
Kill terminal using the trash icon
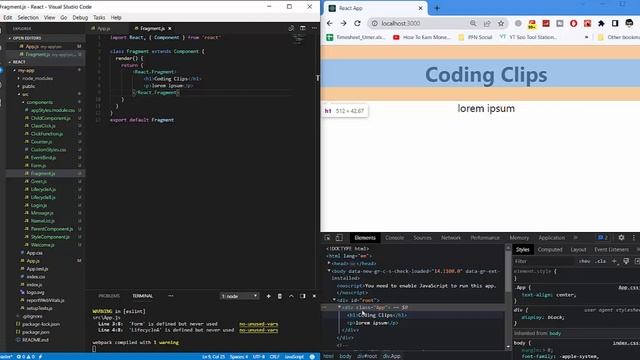(280, 296)
